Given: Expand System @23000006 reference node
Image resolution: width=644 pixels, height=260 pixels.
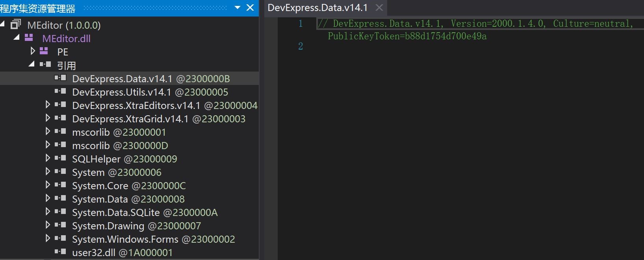Looking at the screenshot, I should click(48, 171).
